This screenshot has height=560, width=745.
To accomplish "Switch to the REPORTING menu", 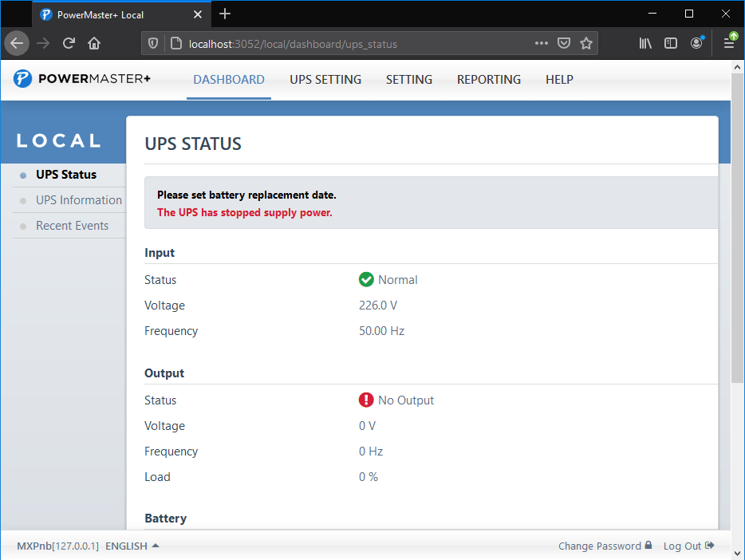I will 488,80.
